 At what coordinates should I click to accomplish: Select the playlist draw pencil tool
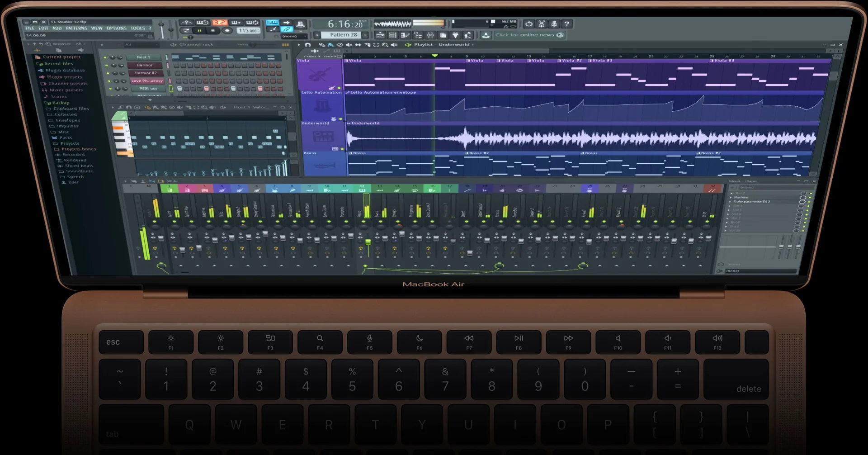point(322,45)
